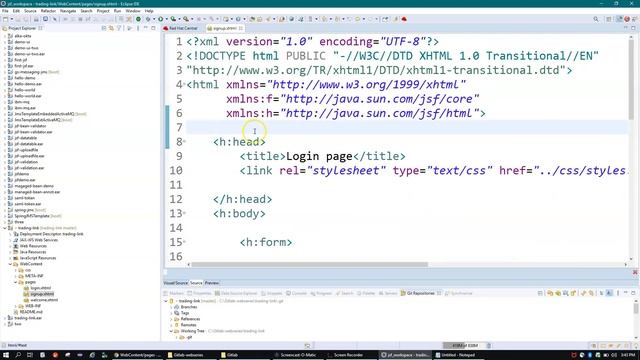Select signup.xhtml in Project Explorer
The image size is (640, 360).
pos(42,294)
